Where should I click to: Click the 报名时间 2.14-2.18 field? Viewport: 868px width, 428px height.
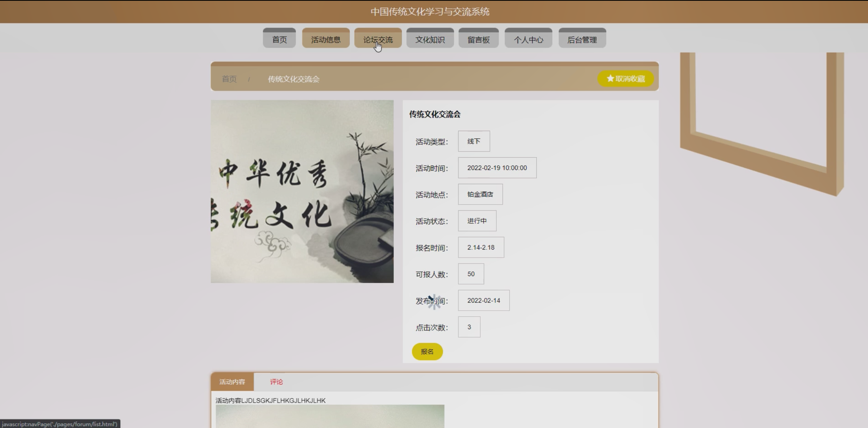pos(481,247)
